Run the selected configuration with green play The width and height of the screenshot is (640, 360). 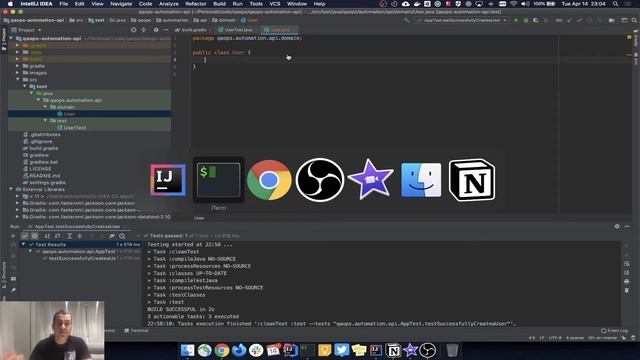516,20
